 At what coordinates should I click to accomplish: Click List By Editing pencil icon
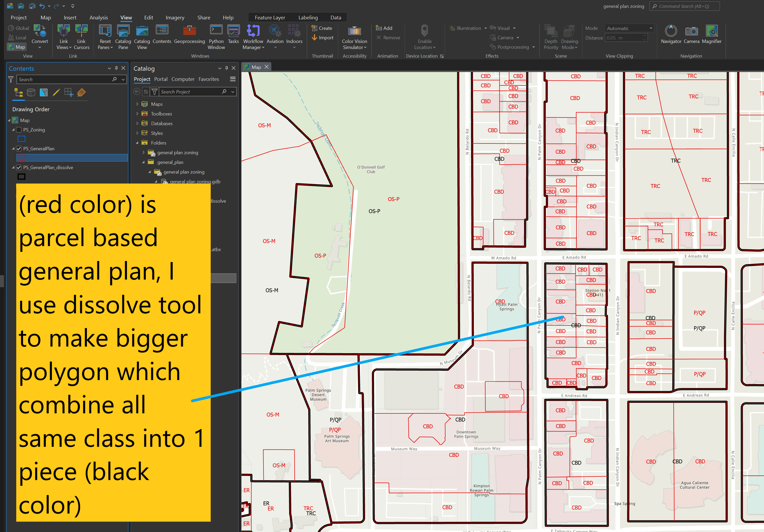click(56, 92)
